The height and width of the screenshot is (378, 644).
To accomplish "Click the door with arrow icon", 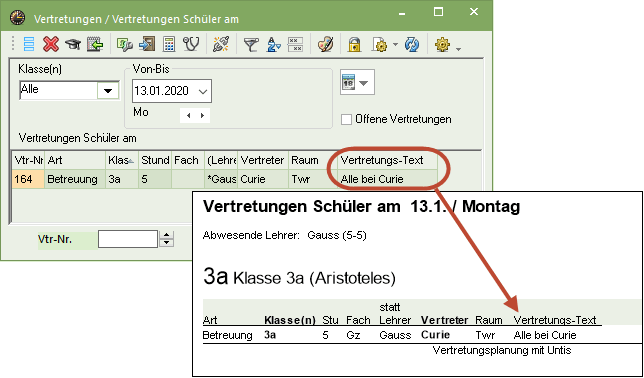I will [x=147, y=44].
